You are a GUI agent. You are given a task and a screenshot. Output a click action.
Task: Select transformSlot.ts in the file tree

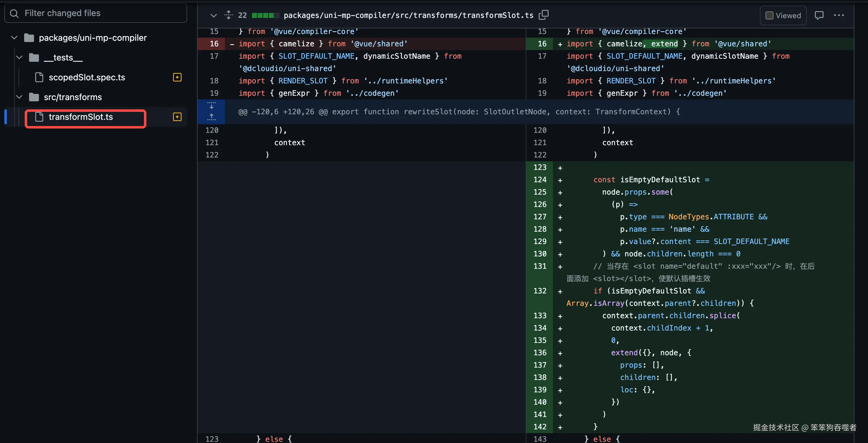[x=81, y=117]
